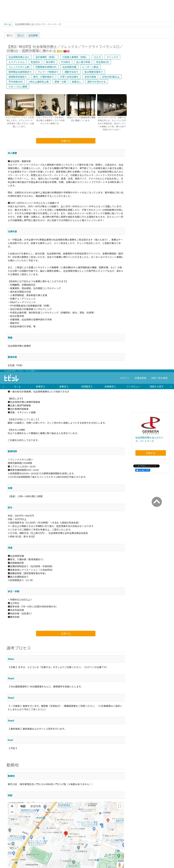Click the 語学力が活かせる tag
Viewport: 174px width, 868px height.
[97, 82]
